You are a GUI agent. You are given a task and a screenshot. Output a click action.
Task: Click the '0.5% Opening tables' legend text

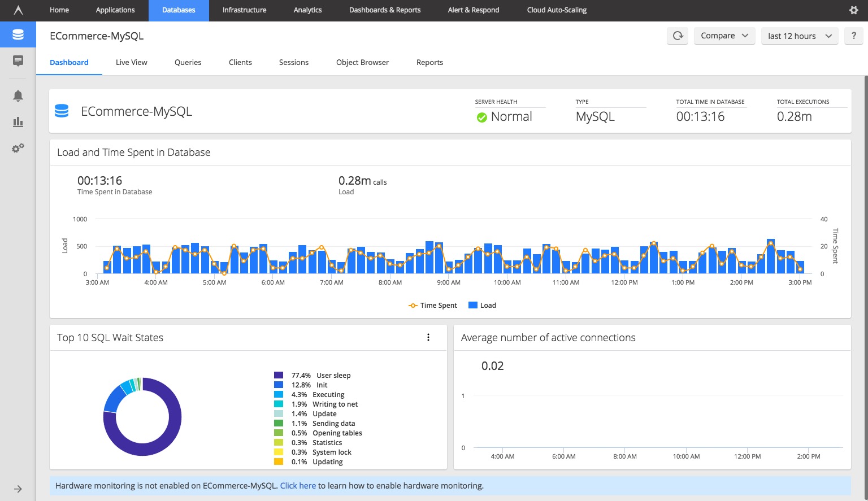tap(327, 433)
